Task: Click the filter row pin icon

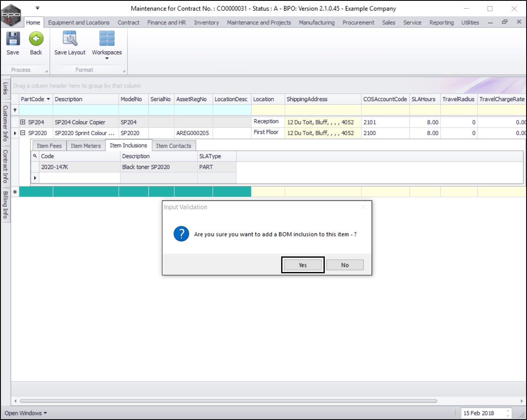Action: 15,110
